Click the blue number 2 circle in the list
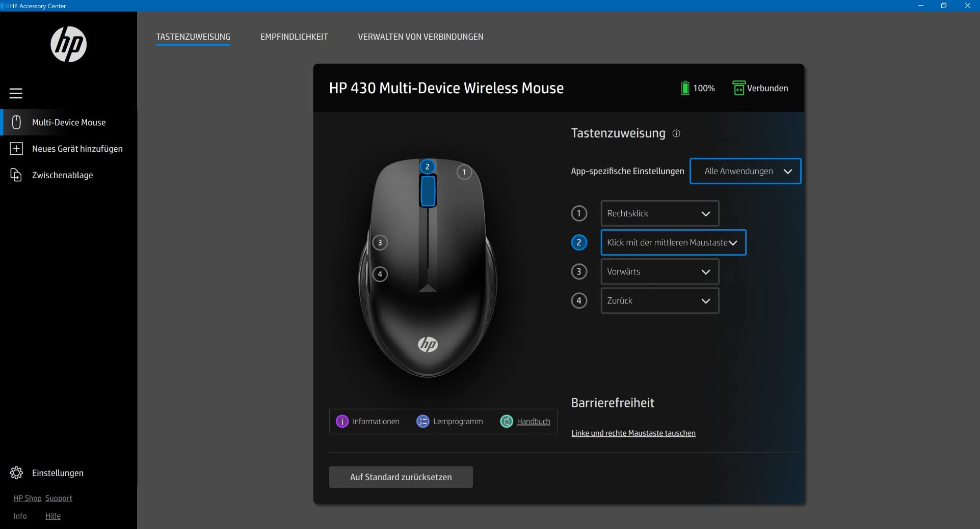980x529 pixels. (579, 242)
